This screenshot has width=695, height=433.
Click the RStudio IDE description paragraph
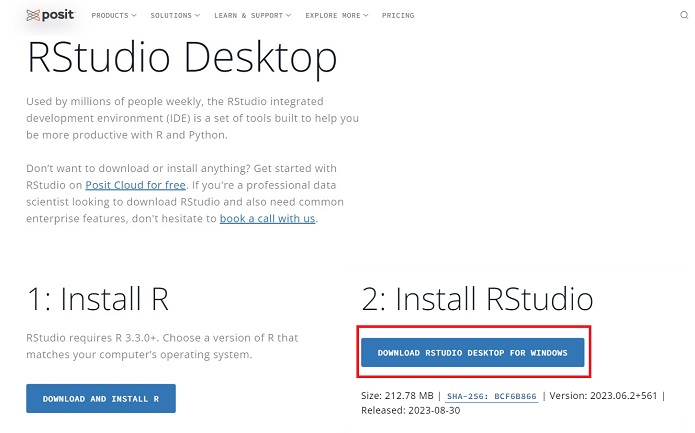coord(192,119)
